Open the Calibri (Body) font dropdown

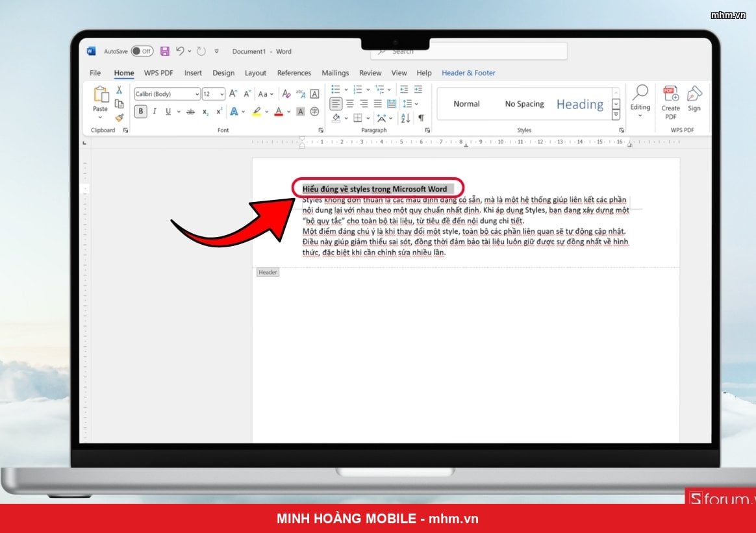[x=167, y=94]
